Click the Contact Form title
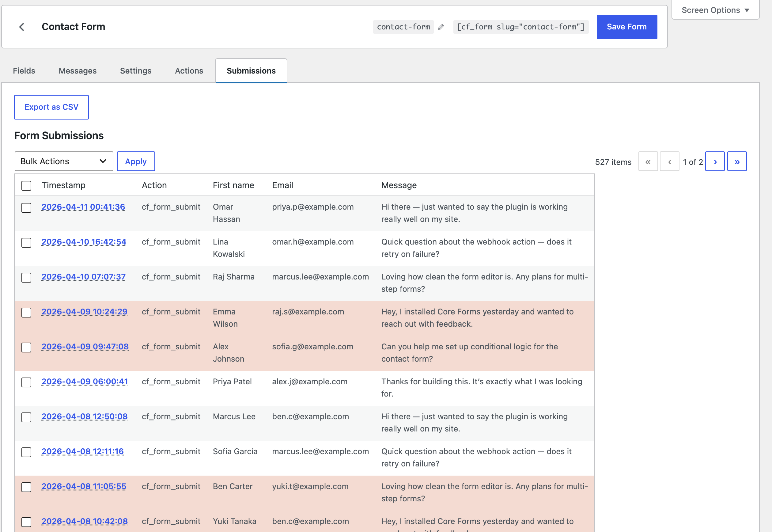Image resolution: width=772 pixels, height=532 pixels. pyautogui.click(x=73, y=27)
